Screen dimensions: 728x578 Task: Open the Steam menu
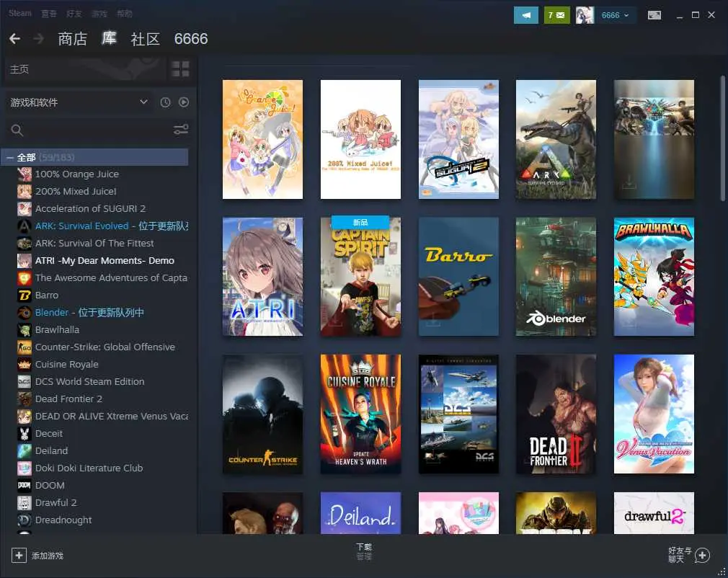pyautogui.click(x=20, y=13)
